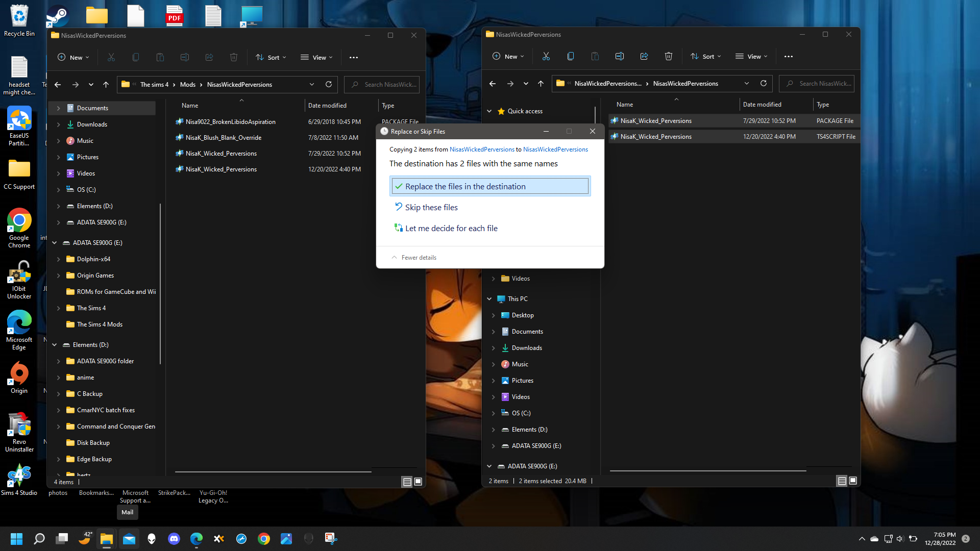Select Dolphin-x64 folder in left tree
The height and width of the screenshot is (551, 980).
[93, 259]
